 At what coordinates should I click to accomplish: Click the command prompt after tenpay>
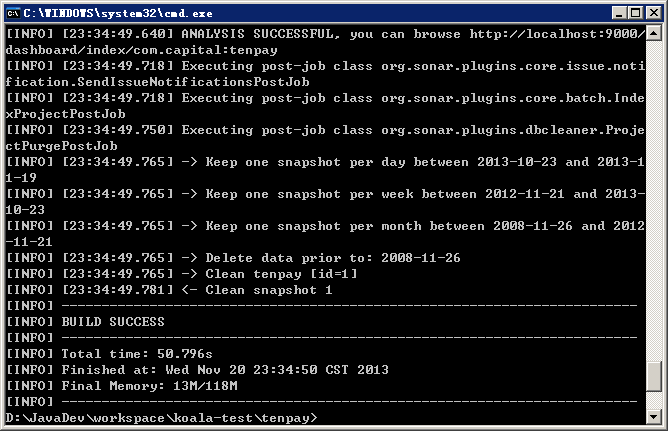click(x=324, y=418)
